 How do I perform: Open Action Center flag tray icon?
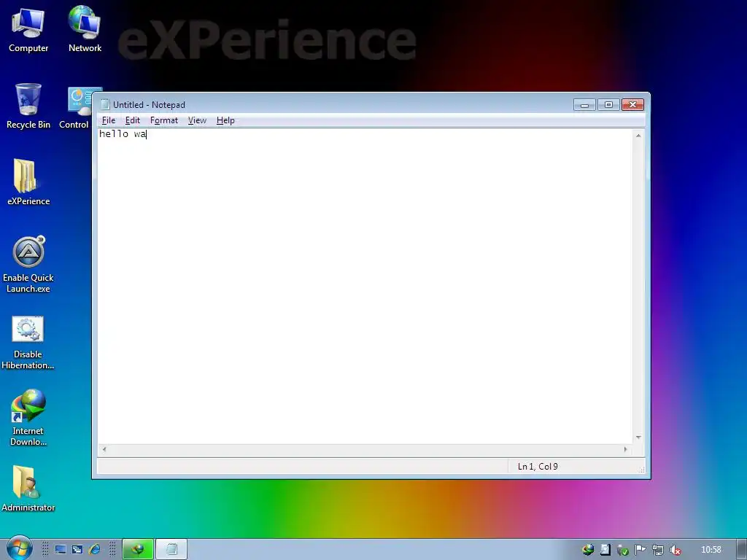click(x=640, y=550)
